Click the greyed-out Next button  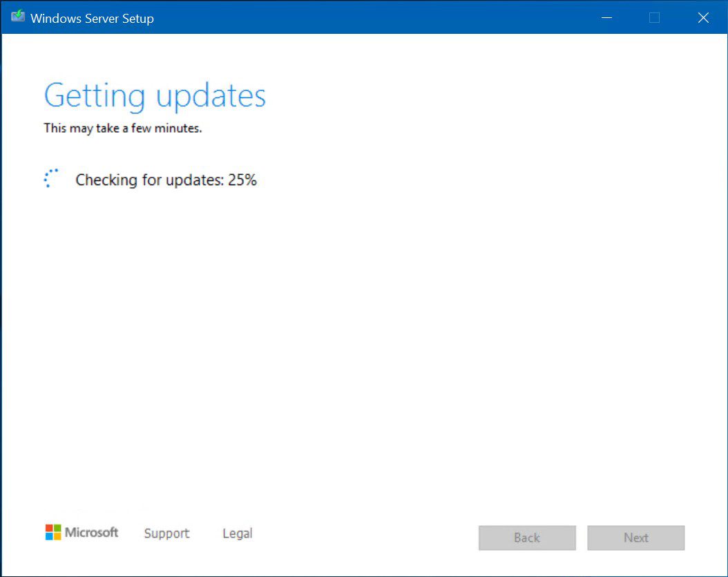coord(635,538)
